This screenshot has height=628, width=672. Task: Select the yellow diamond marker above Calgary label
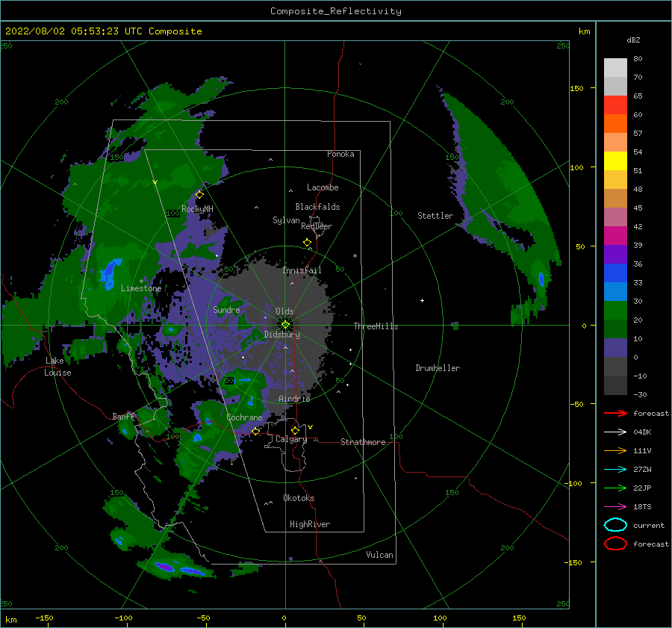[295, 430]
